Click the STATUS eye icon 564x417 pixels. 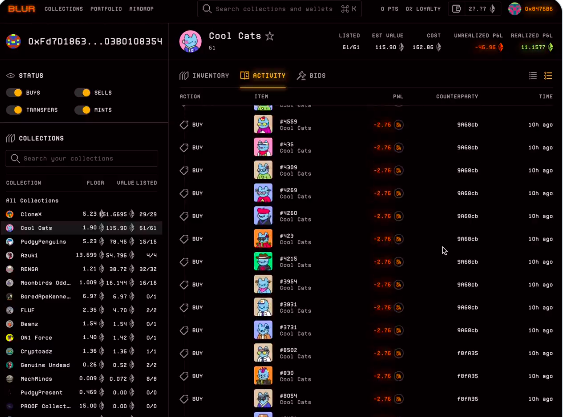[10, 76]
